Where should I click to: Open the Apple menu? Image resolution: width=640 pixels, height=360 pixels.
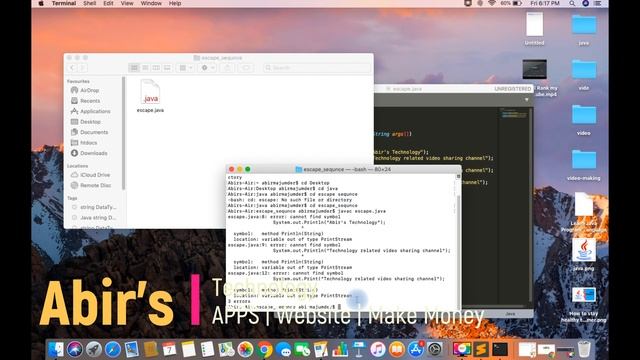[x=41, y=3]
